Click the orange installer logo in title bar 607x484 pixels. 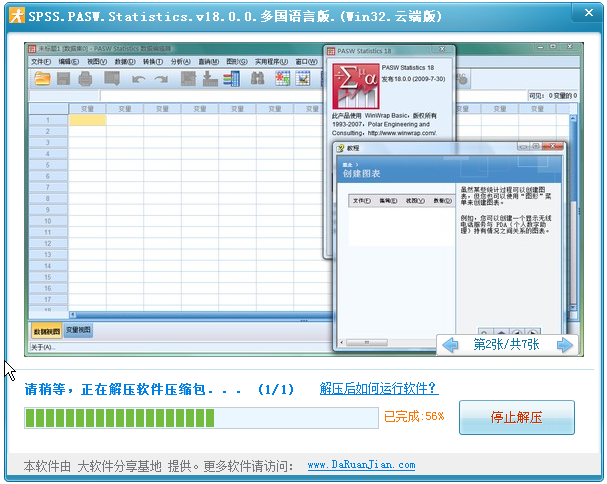[x=17, y=16]
